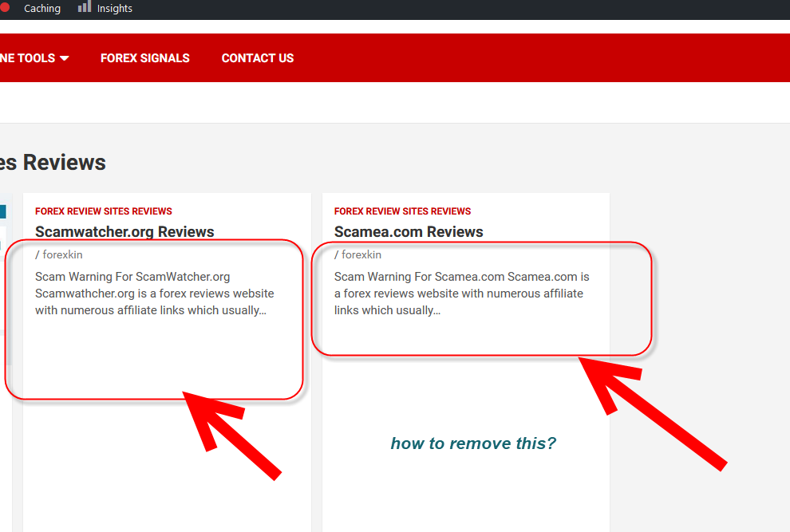
Task: Click the Scam Warning For ScamWatcher.org excerpt
Action: coord(155,294)
